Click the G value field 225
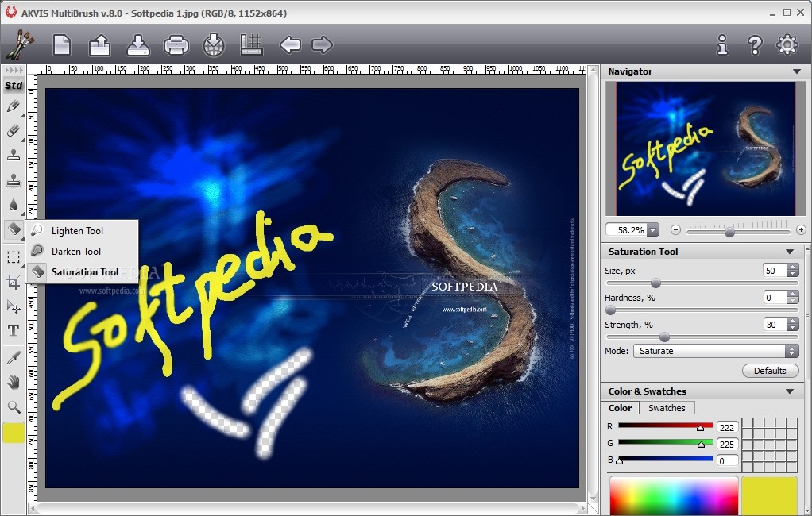 click(x=727, y=444)
